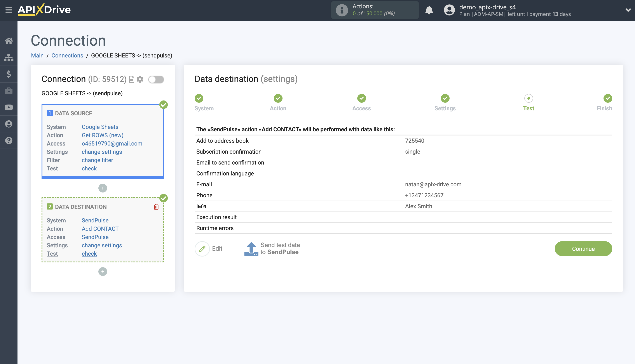The image size is (635, 364).
Task: Delete the Data Destination block
Action: [156, 207]
